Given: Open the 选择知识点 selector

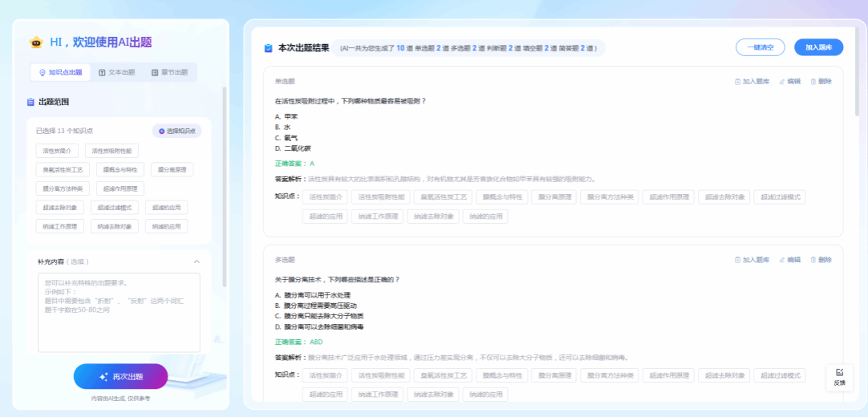Looking at the screenshot, I should pyautogui.click(x=177, y=131).
